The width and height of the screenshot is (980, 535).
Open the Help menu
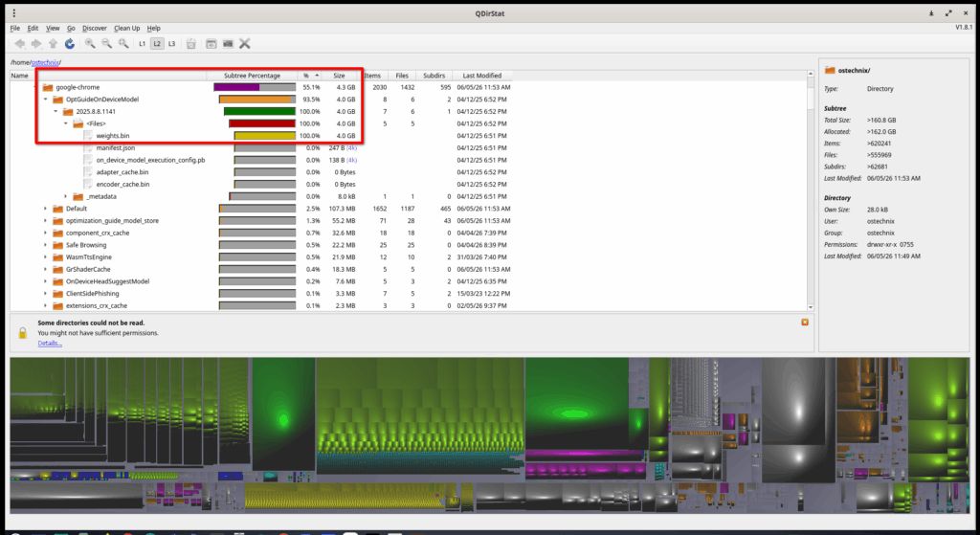pyautogui.click(x=154, y=28)
